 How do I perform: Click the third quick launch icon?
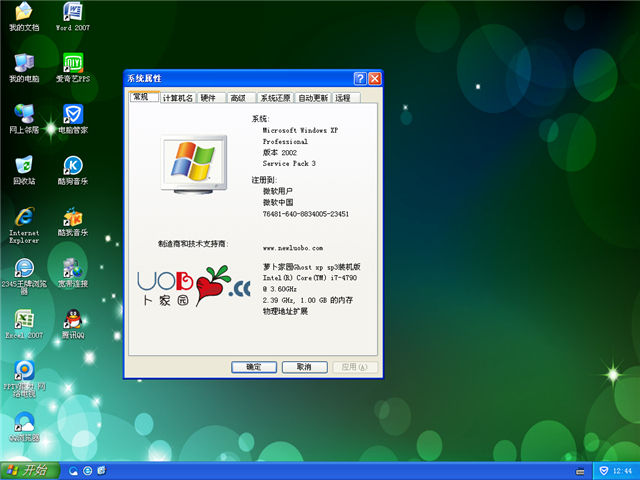101,471
